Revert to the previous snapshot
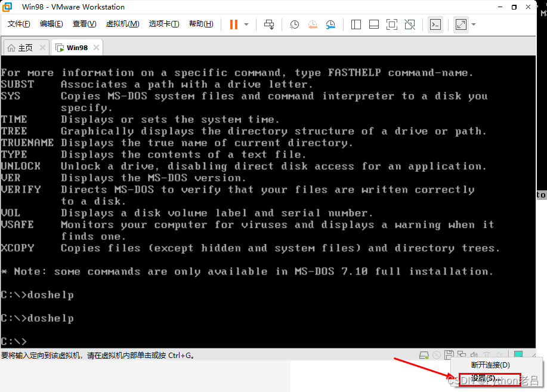This screenshot has height=392, width=547. (x=313, y=24)
